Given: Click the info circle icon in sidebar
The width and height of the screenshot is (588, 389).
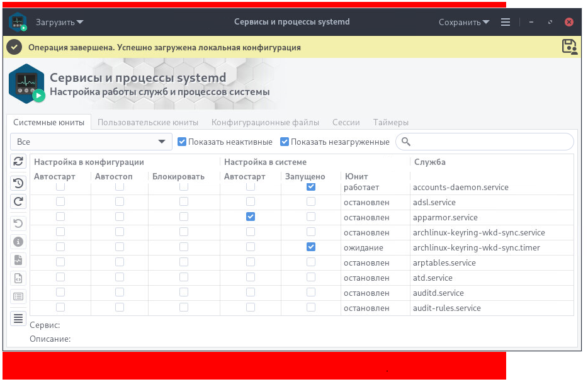Looking at the screenshot, I should pos(18,241).
